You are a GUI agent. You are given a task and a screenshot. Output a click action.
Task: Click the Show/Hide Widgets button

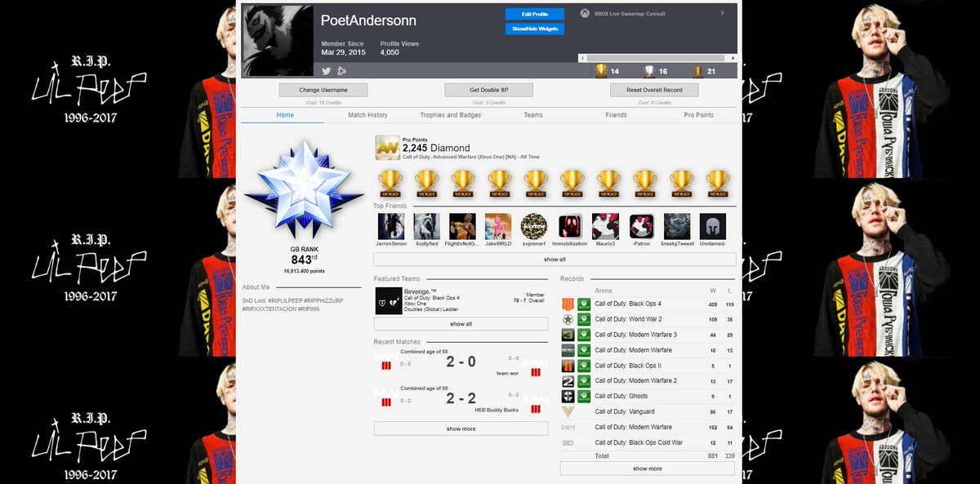tap(535, 29)
